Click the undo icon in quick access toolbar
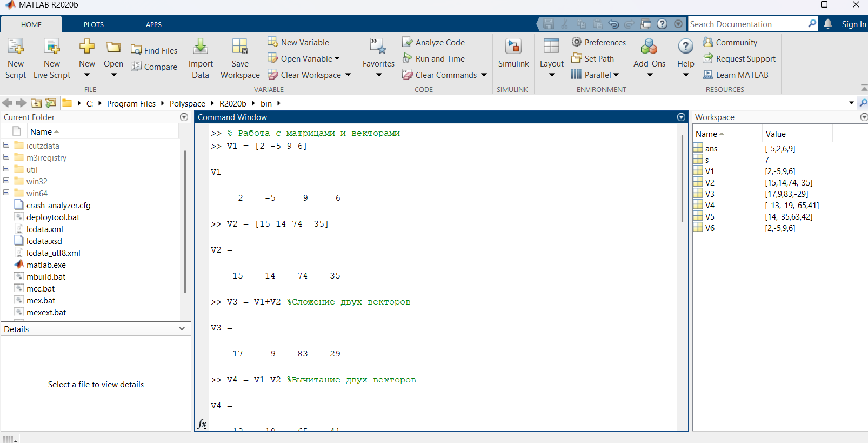This screenshot has width=868, height=443. point(613,24)
